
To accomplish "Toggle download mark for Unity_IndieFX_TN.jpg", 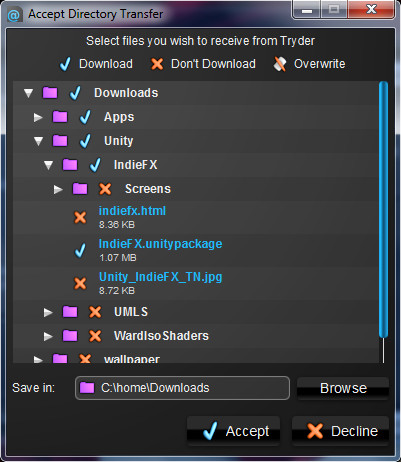I will pos(80,283).
